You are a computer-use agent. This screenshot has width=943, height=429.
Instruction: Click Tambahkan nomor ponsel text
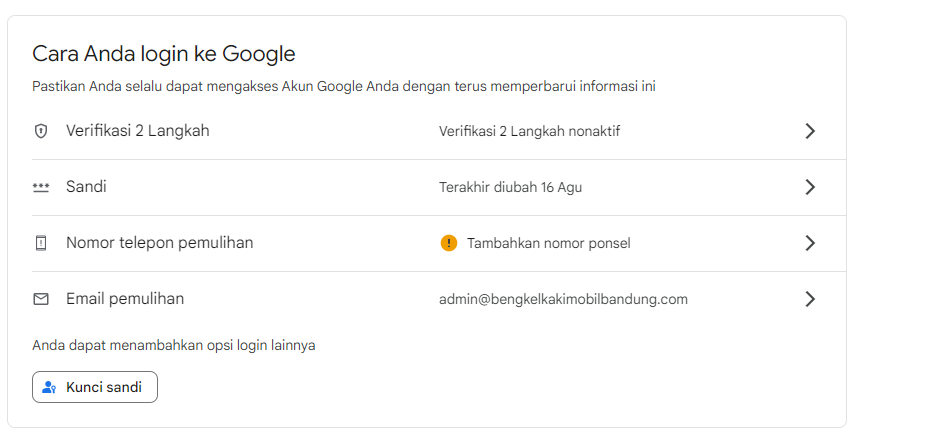tap(548, 244)
